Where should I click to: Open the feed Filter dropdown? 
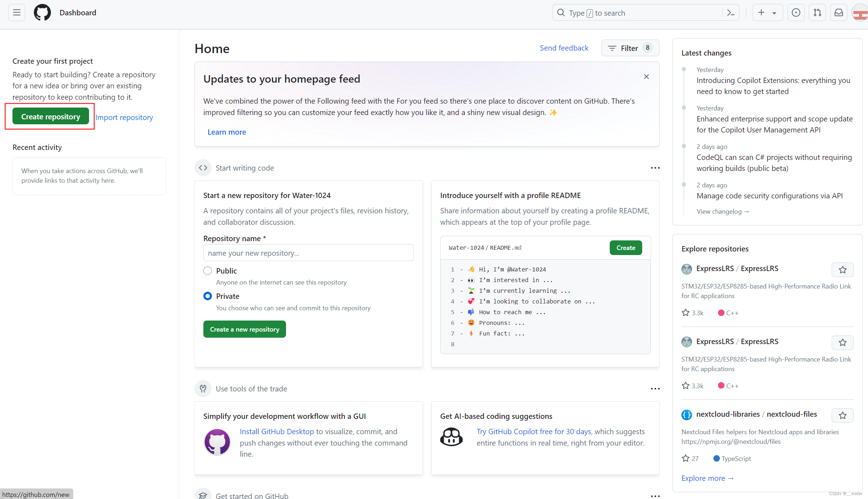[x=630, y=48]
